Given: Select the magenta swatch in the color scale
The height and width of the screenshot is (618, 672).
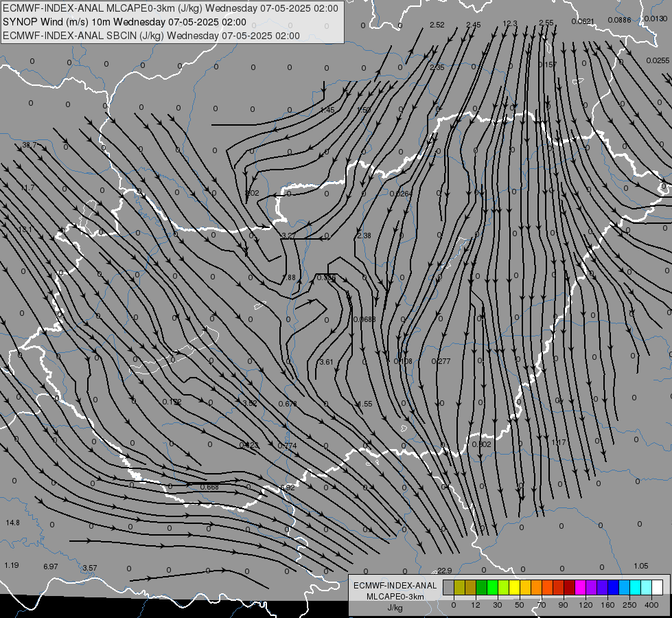Looking at the screenshot, I should 580,587.
